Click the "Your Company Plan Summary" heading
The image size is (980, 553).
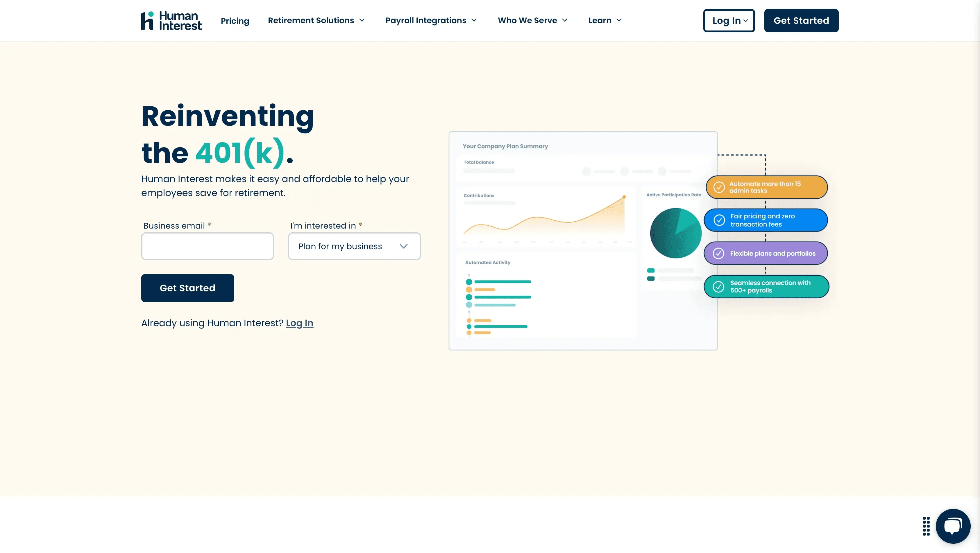[505, 146]
